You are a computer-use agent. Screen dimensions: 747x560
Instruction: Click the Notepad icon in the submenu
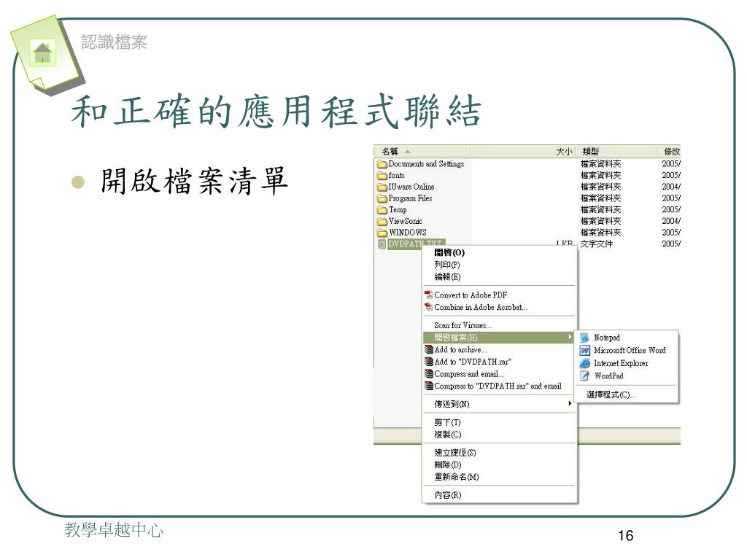coord(584,338)
